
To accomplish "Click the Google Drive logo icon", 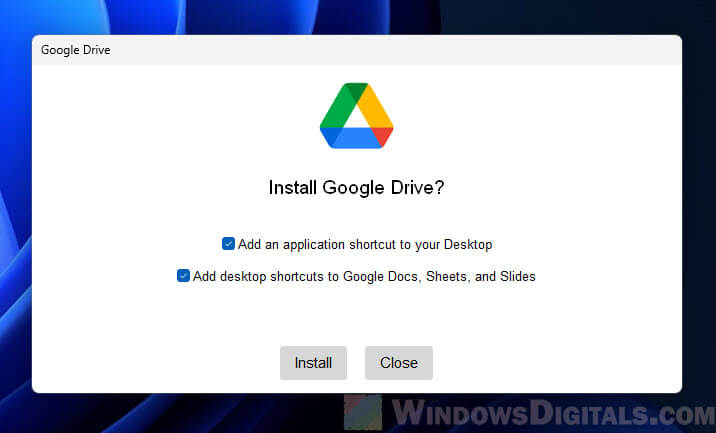I will tap(357, 116).
